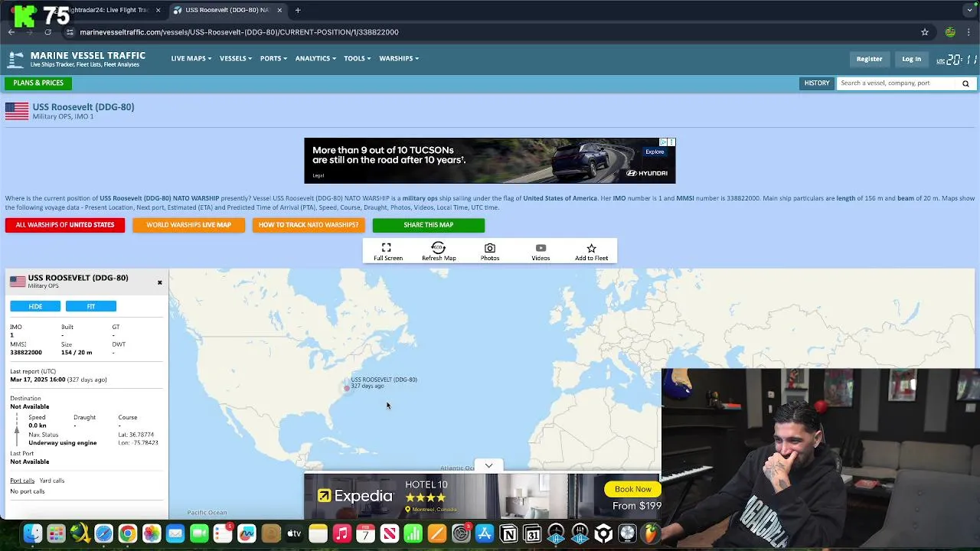Viewport: 980px width, 551px height.
Task: Select Yard calls tab
Action: point(52,481)
